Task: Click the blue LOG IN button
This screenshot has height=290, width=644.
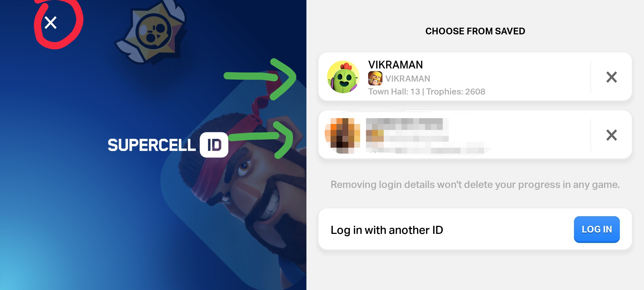Action: [597, 229]
